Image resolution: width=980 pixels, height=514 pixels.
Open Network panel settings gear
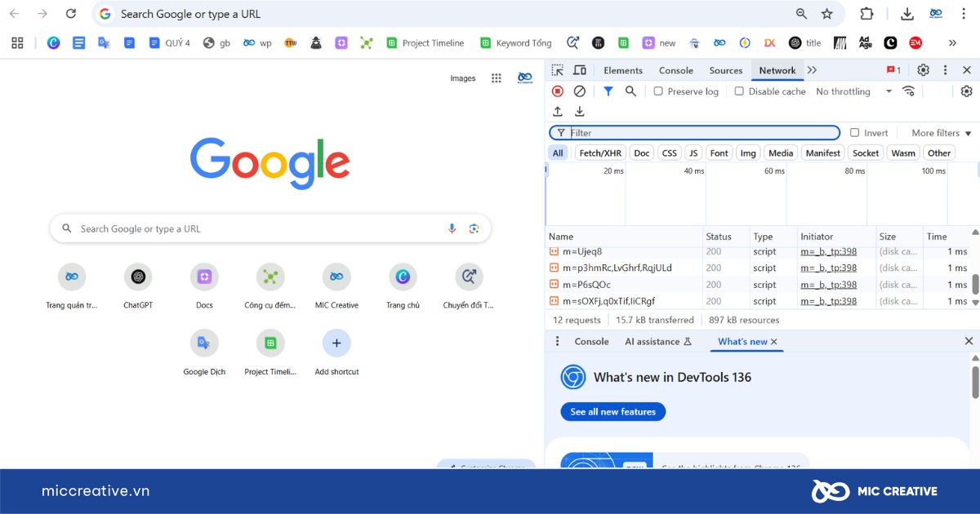pyautogui.click(x=966, y=91)
